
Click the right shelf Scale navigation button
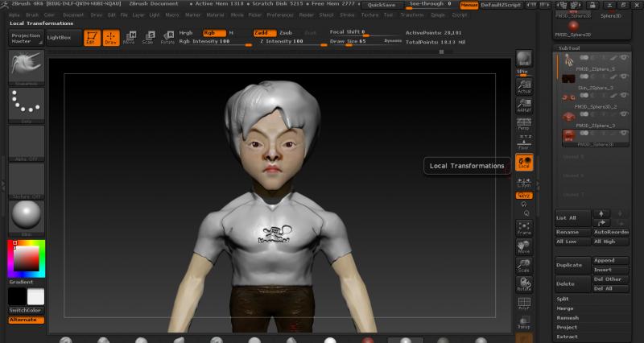[x=524, y=266]
